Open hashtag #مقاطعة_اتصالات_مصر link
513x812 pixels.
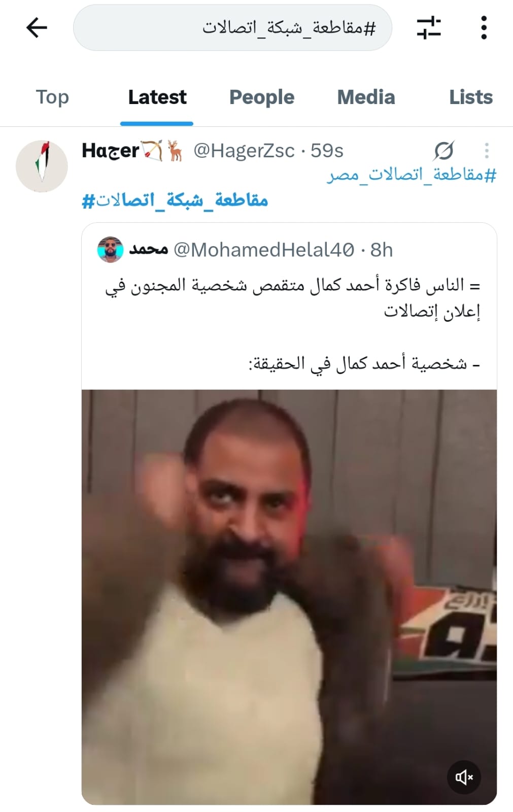click(x=412, y=175)
